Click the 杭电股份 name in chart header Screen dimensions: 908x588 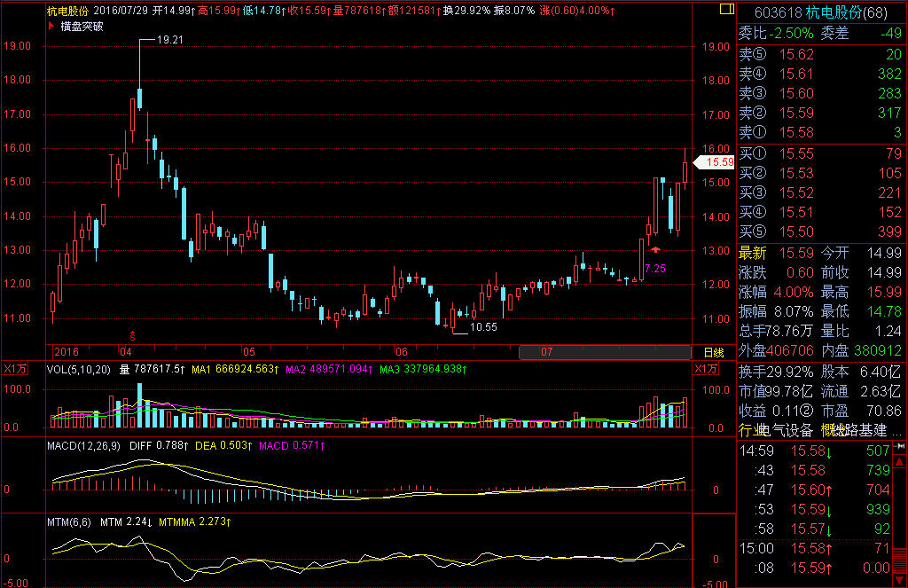pyautogui.click(x=67, y=11)
